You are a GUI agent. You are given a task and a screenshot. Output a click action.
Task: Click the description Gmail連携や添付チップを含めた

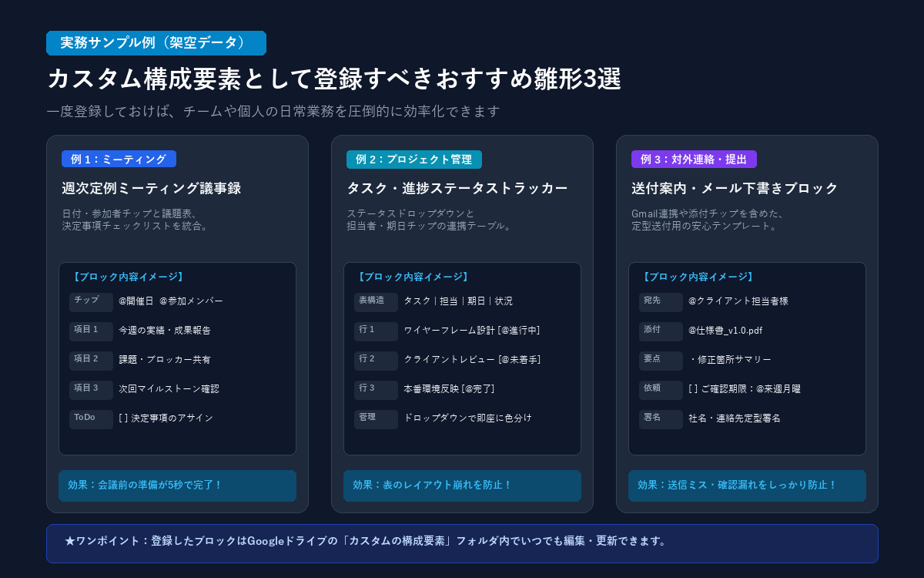click(708, 213)
